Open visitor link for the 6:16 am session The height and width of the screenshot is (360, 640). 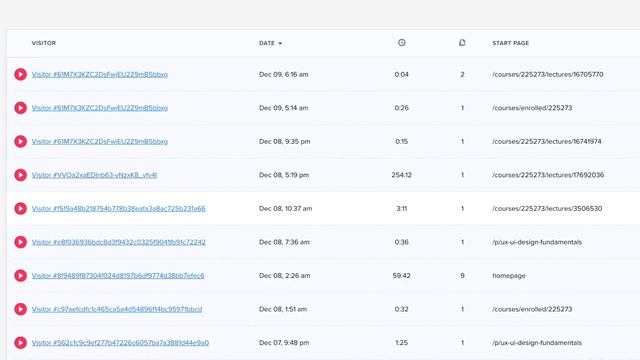pyautogui.click(x=100, y=74)
